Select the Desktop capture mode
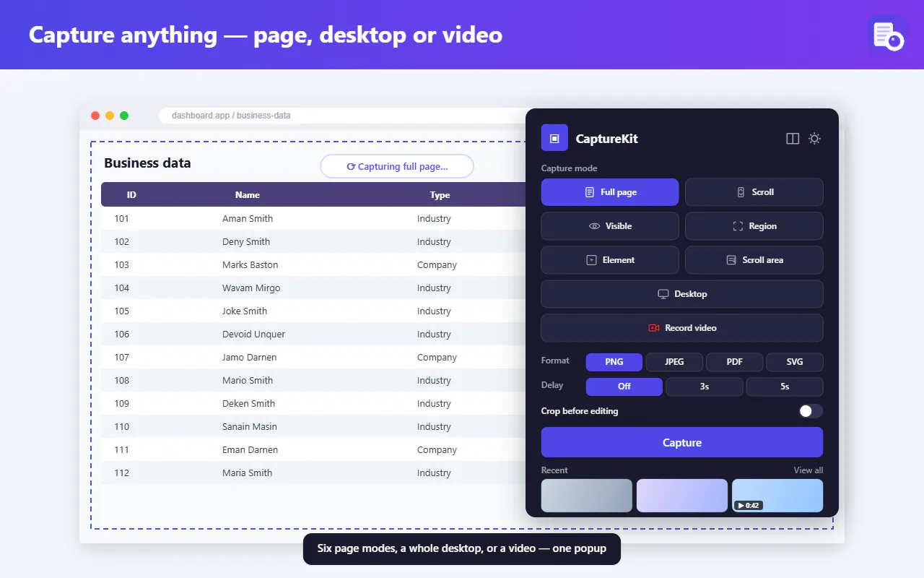The width and height of the screenshot is (924, 578). coord(682,294)
